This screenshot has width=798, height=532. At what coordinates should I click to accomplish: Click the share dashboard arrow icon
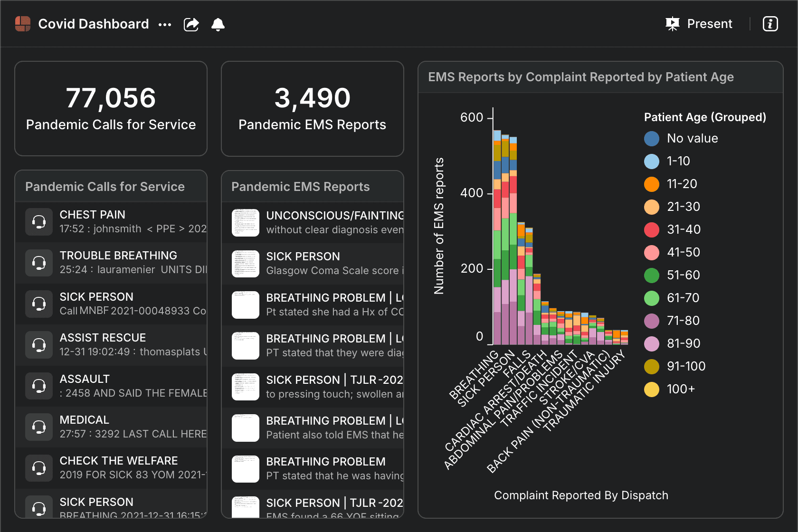coord(191,24)
